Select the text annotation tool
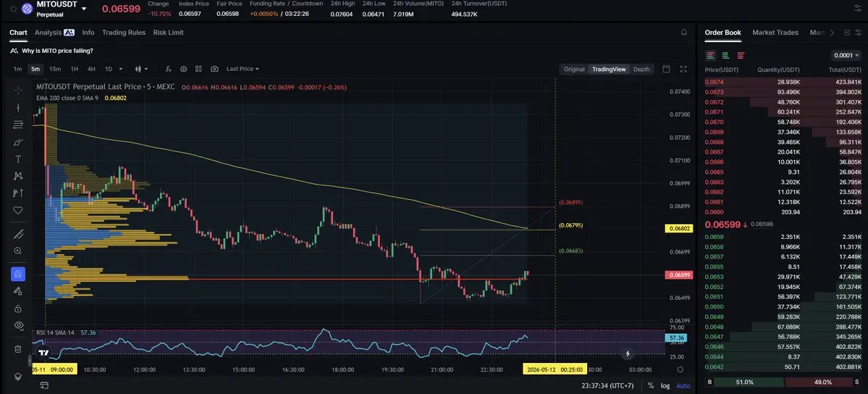The image size is (868, 394). (17, 159)
